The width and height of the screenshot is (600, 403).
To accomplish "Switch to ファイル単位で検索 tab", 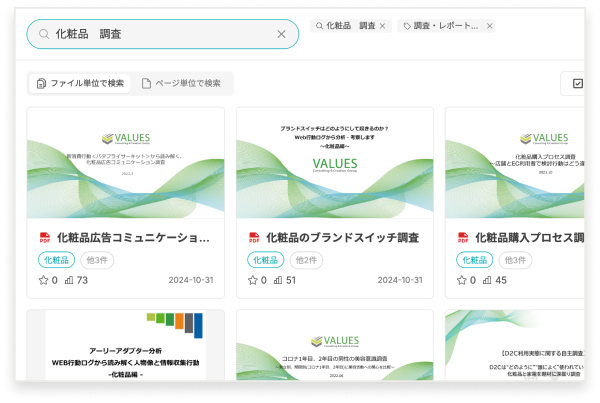I will coord(80,83).
